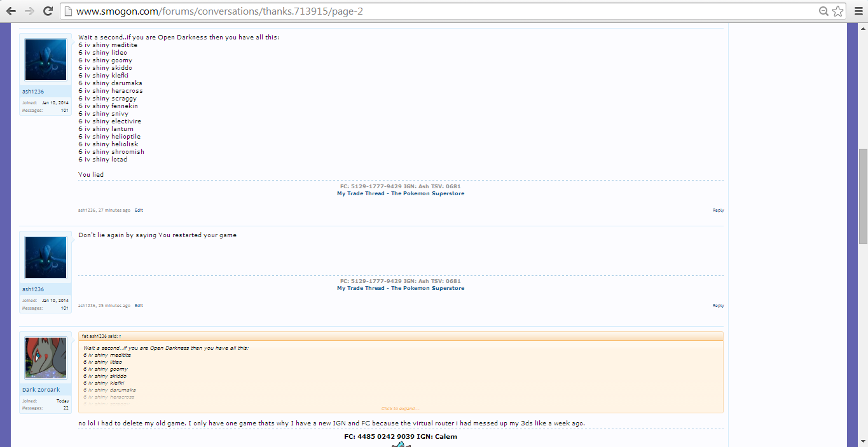This screenshot has height=447, width=868.
Task: Edit the post from 27 minutes ago
Action: pyautogui.click(x=139, y=210)
